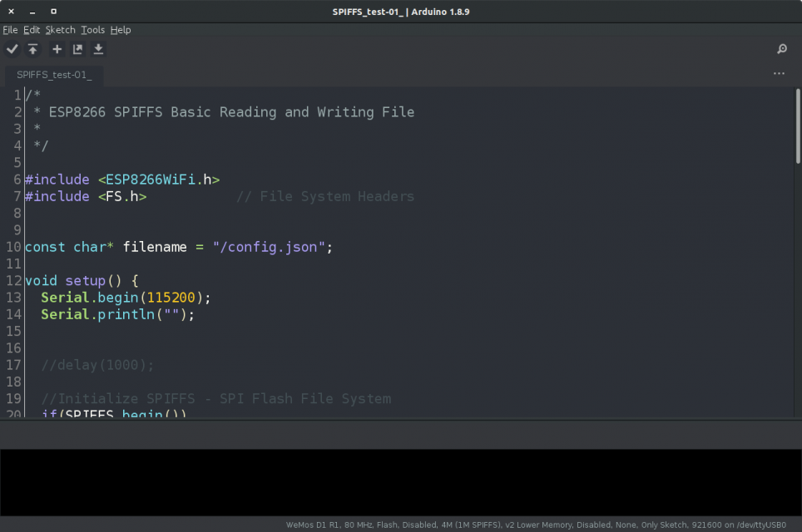Upload the sketch using the arrow icon
Image resolution: width=802 pixels, height=532 pixels.
click(x=32, y=49)
